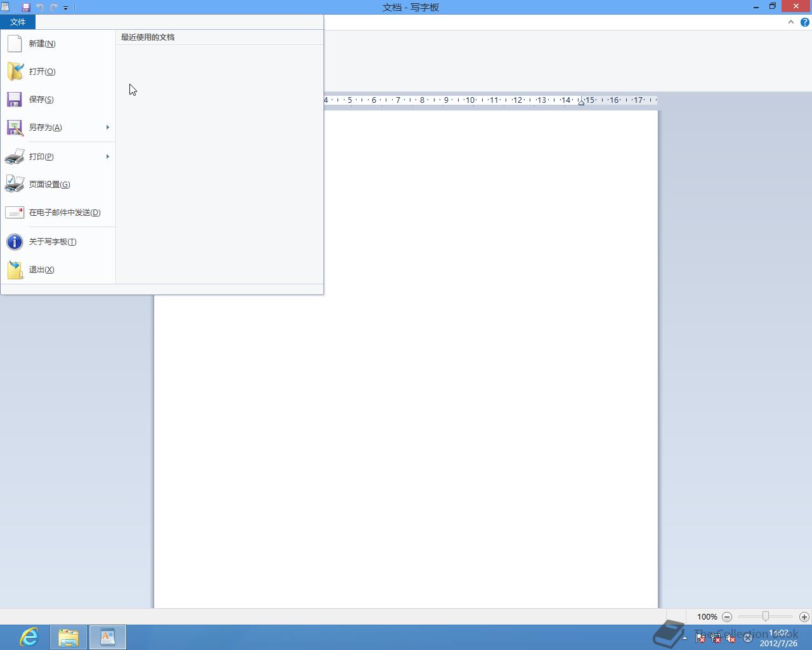Screen dimensions: 812x650
Task: Click the Print printer icon
Action: tap(15, 157)
